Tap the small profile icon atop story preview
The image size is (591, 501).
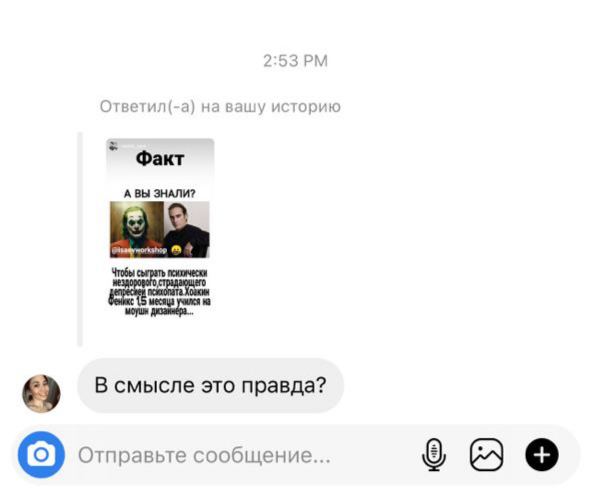[113, 146]
